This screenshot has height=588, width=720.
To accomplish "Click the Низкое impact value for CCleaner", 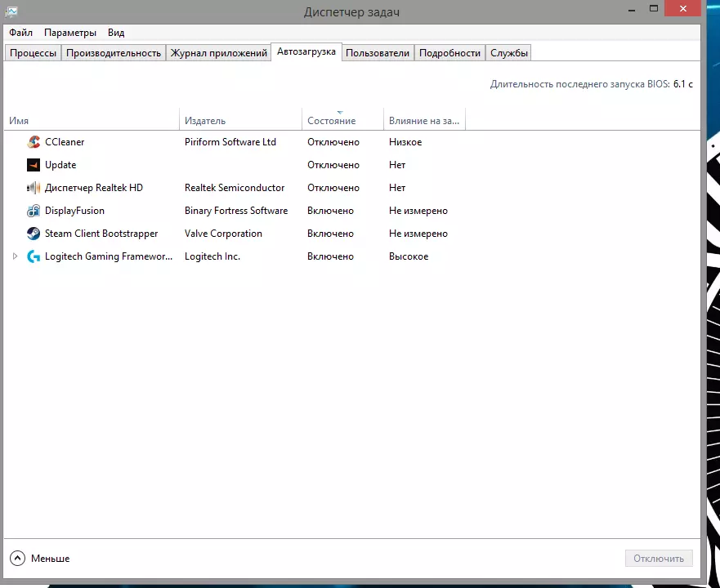I will [405, 142].
